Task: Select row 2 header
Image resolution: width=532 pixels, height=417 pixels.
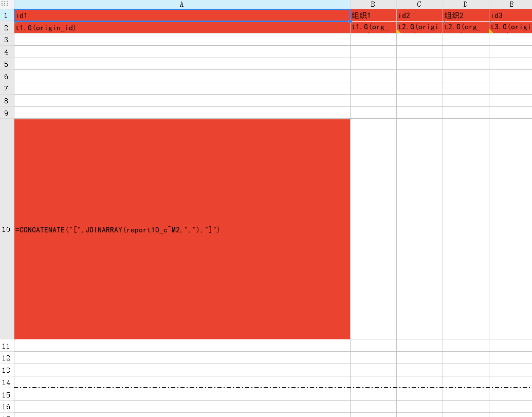Action: tap(7, 27)
